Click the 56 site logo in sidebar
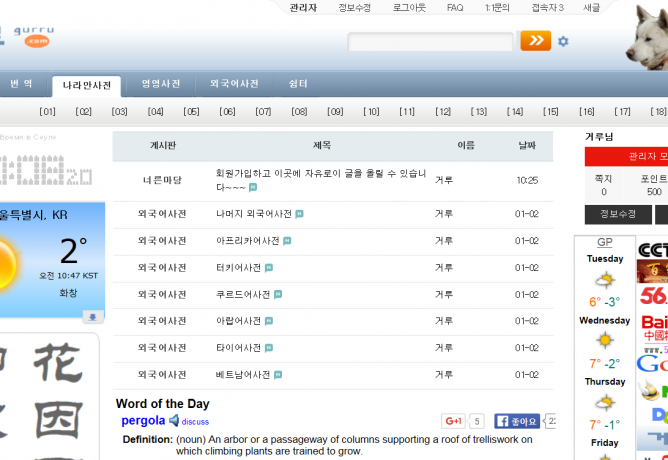Image resolution: width=668 pixels, height=460 pixels. [653, 296]
